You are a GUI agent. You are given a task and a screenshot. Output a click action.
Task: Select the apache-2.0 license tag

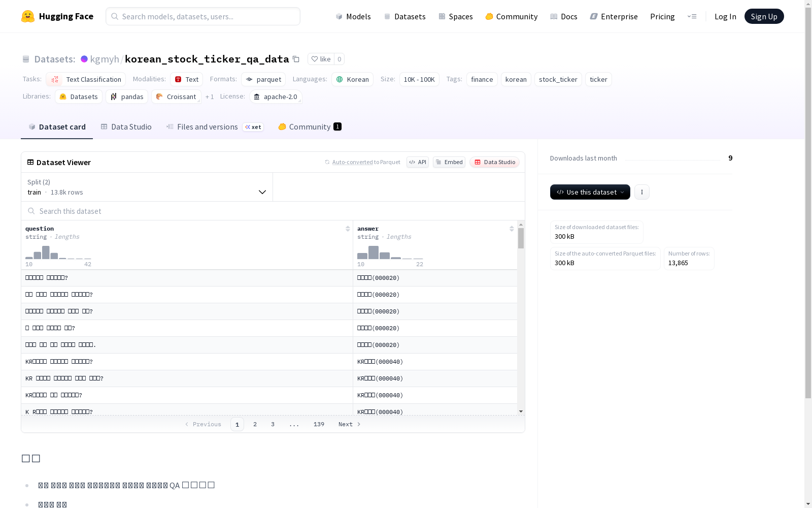coord(276,97)
